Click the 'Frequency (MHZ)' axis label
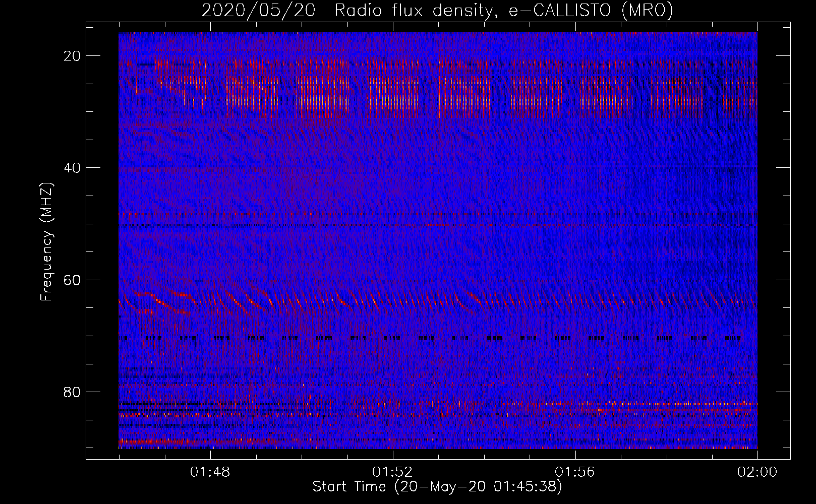 pyautogui.click(x=46, y=242)
